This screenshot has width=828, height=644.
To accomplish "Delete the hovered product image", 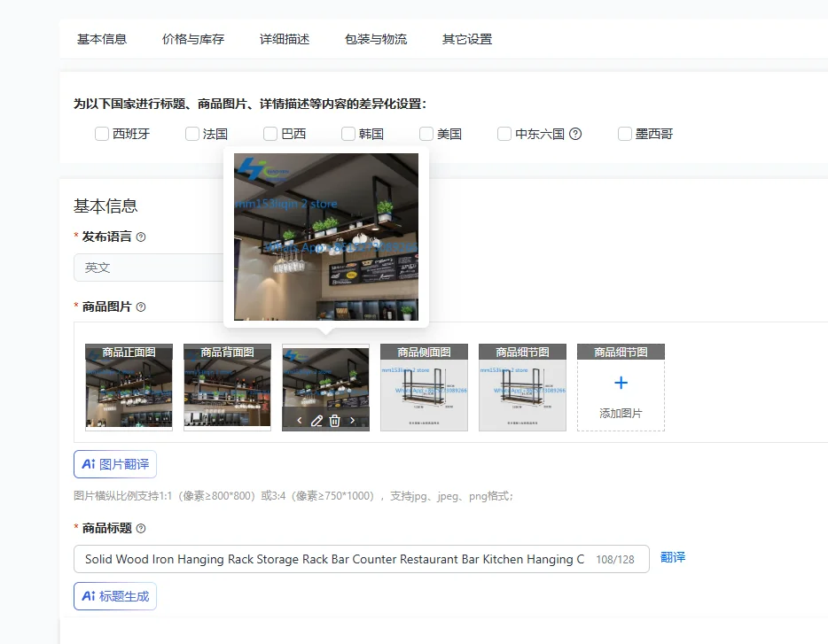I will 335,421.
